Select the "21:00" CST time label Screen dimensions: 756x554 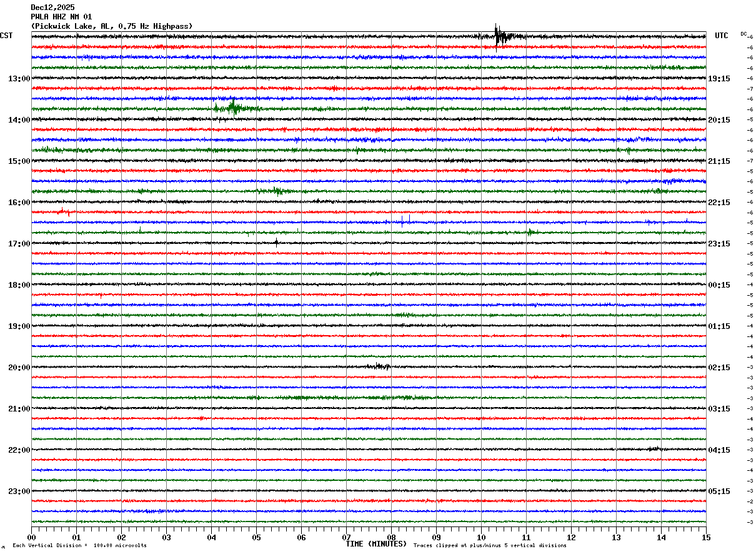(19, 409)
